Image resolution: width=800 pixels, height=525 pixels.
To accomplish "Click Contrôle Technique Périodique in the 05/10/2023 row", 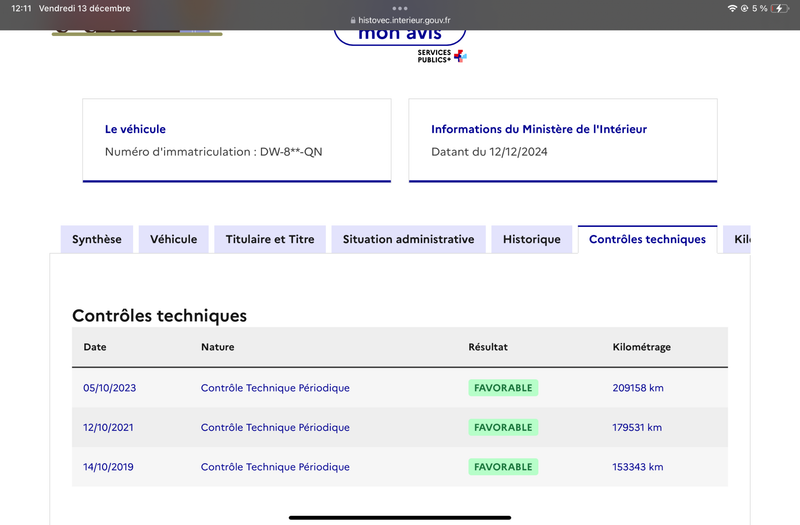I will coord(275,388).
